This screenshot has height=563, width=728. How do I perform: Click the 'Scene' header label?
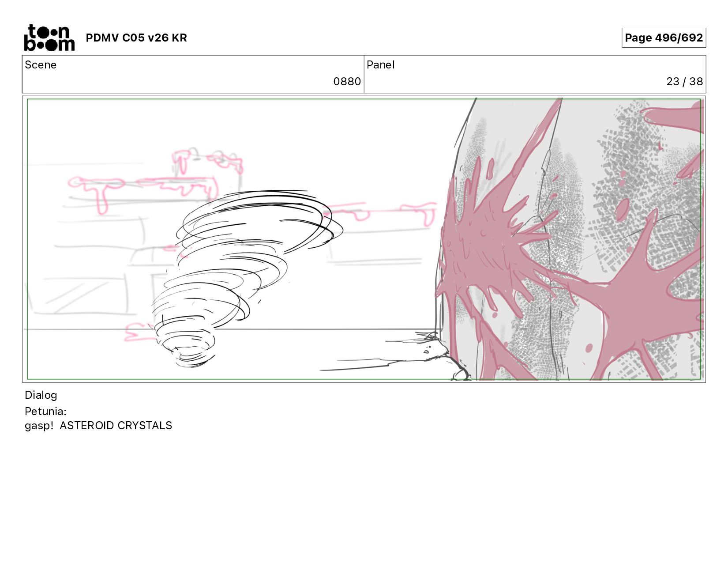tap(41, 65)
